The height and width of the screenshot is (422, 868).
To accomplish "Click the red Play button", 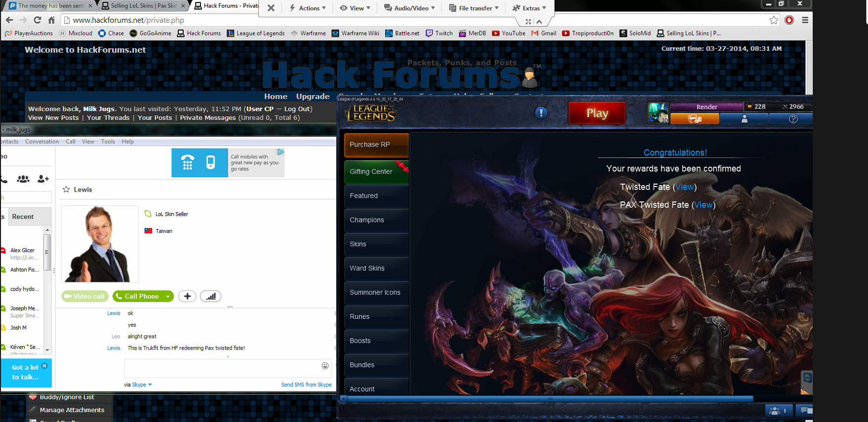I will click(x=597, y=113).
